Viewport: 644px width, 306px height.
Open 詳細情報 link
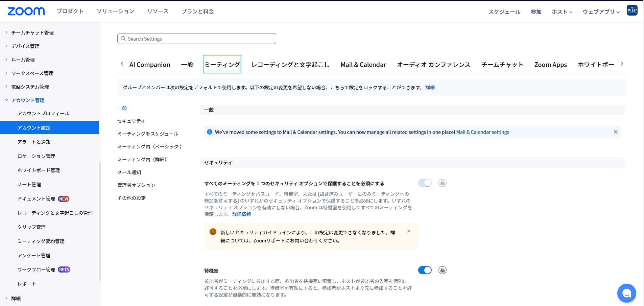(x=241, y=214)
